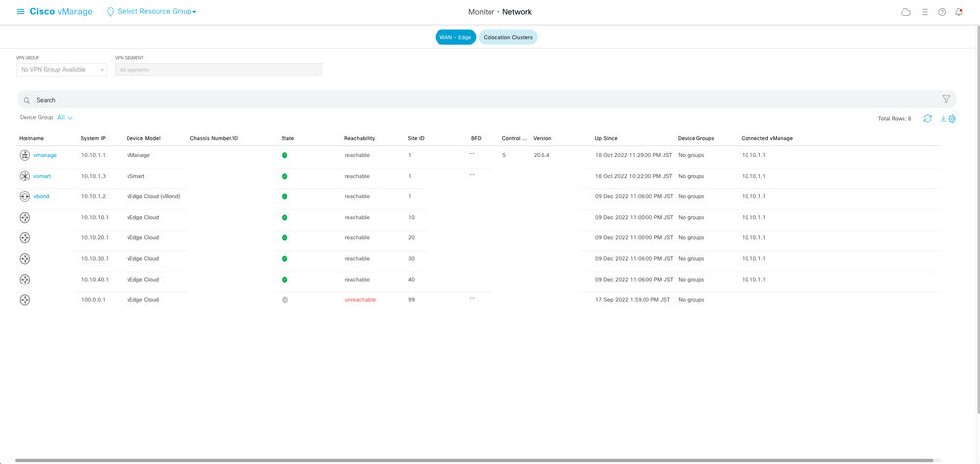Select vEdge Cloud (vBond) model cell
The height and width of the screenshot is (464, 980).
tap(153, 196)
